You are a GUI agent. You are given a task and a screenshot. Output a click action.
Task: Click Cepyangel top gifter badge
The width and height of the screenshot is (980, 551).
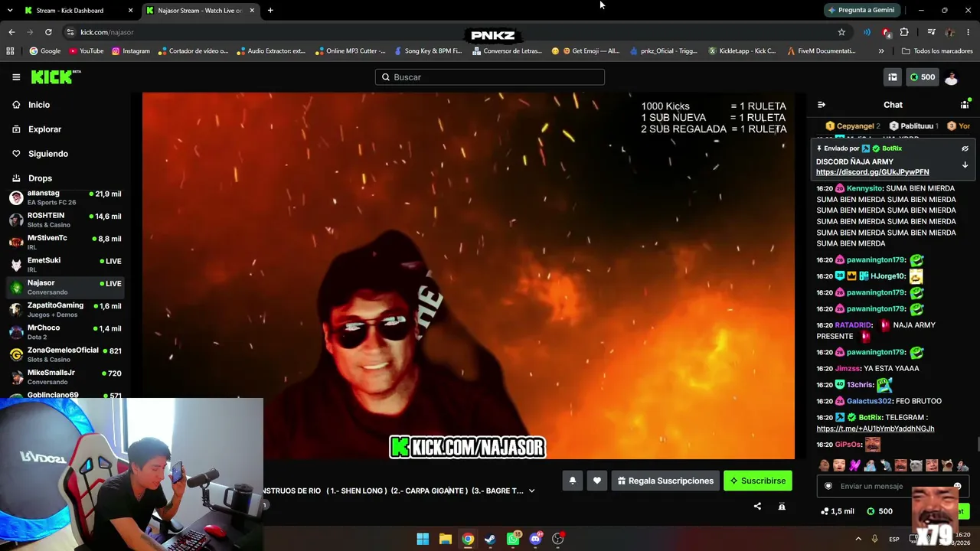(853, 126)
